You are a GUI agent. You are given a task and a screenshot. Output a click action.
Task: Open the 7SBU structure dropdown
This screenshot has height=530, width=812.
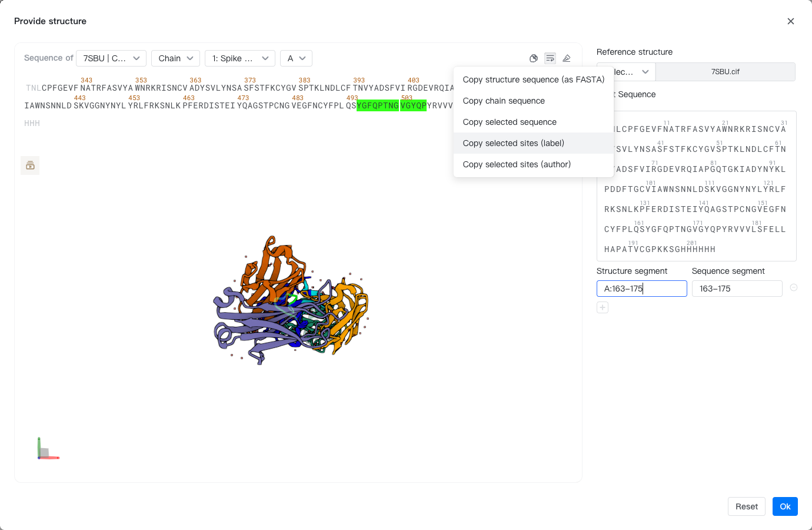point(111,58)
